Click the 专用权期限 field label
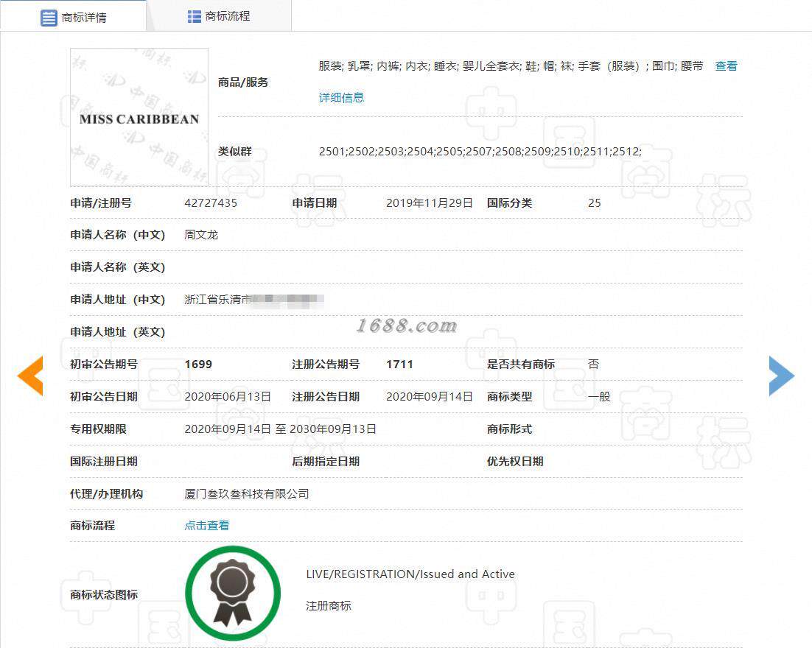This screenshot has height=648, width=812. (99, 429)
